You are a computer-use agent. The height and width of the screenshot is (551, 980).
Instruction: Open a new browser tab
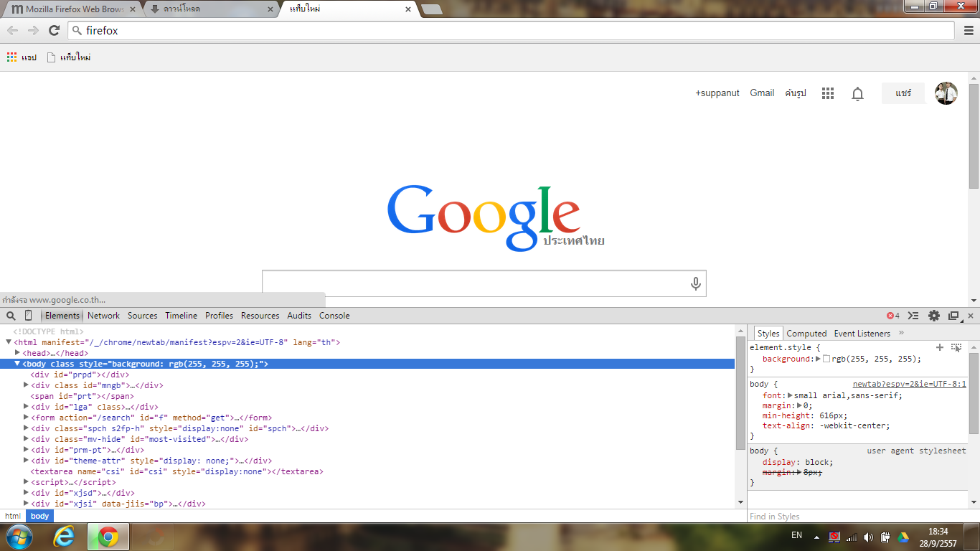(432, 9)
